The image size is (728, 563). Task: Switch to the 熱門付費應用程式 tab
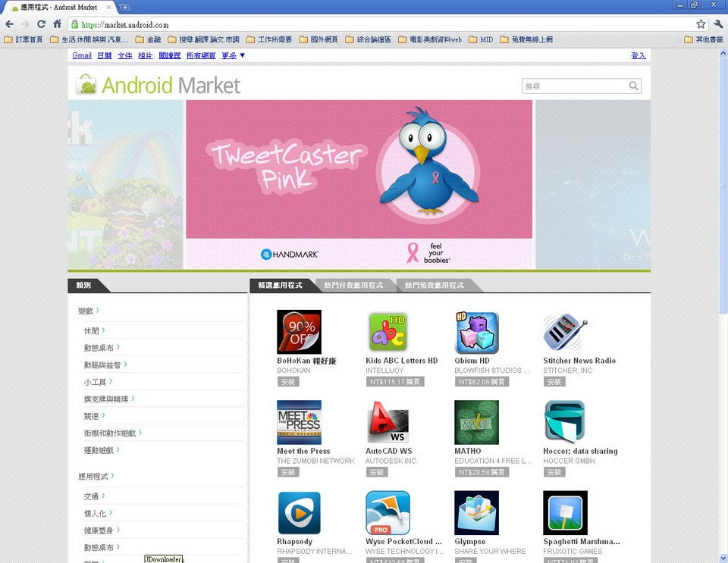click(x=353, y=286)
